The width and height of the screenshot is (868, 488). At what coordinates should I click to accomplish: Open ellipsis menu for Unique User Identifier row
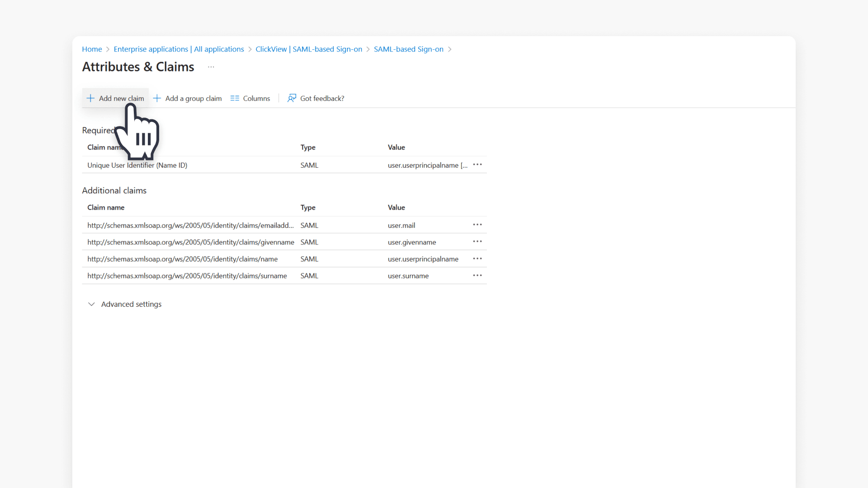pos(477,165)
